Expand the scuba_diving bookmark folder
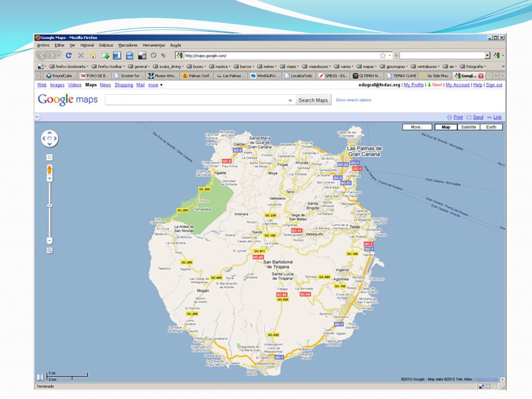The image size is (532, 399). [x=168, y=66]
